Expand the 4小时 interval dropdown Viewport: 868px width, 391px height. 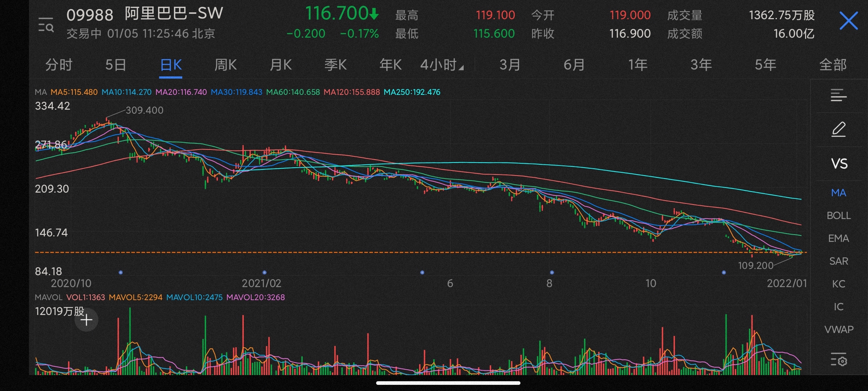(x=442, y=65)
